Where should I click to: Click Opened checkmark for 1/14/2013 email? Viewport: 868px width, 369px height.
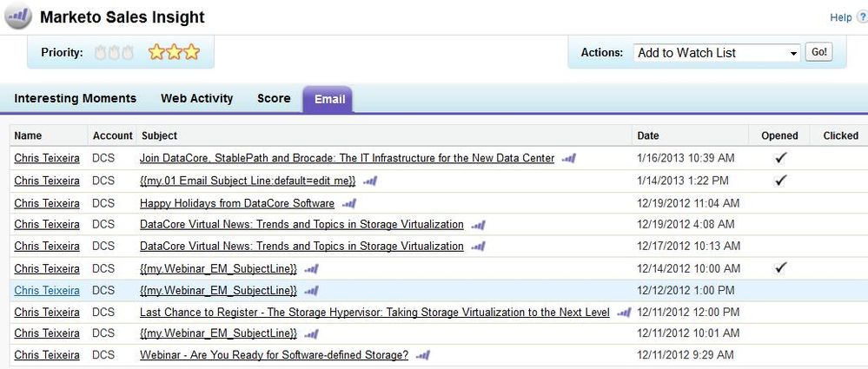point(779,180)
